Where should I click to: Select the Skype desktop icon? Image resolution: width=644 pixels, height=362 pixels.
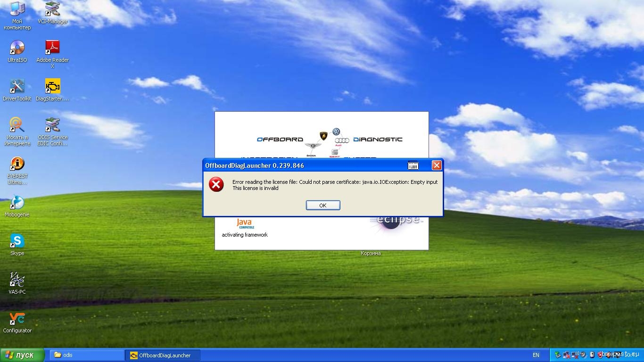click(17, 241)
